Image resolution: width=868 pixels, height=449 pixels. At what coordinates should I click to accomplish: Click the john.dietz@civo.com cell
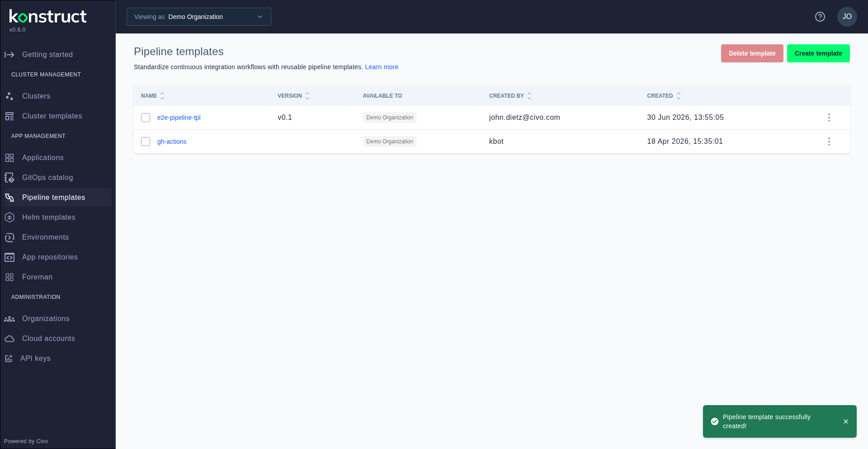tap(524, 118)
